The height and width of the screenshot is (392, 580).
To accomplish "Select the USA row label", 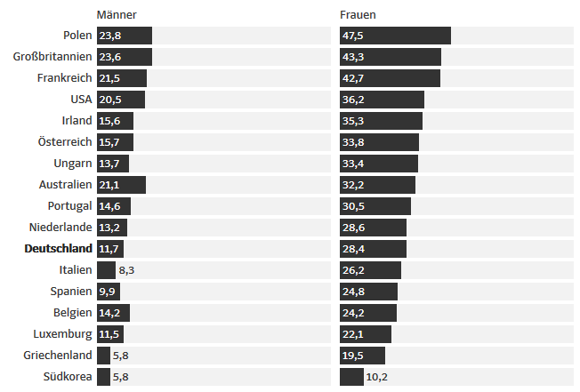I will 81,100.
